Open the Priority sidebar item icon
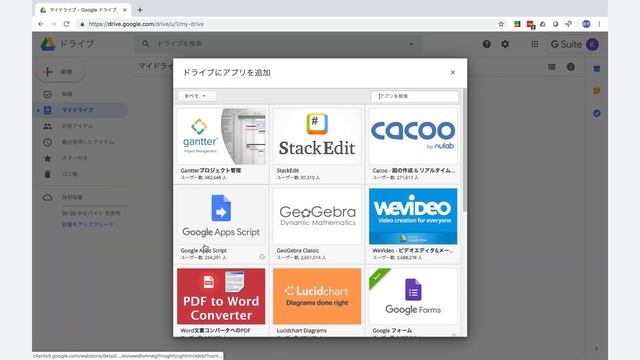Screen dimensions: 640x360 pyautogui.click(x=47, y=94)
